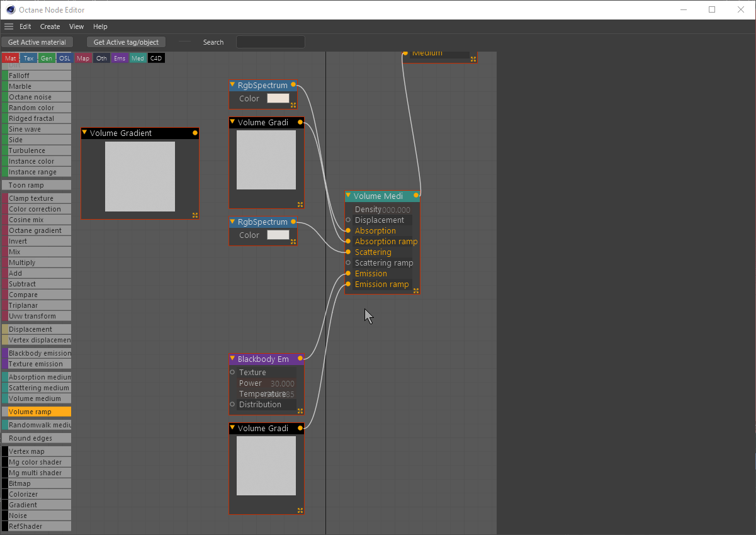
Task: Select Texture emission in the node list
Action: click(37, 364)
